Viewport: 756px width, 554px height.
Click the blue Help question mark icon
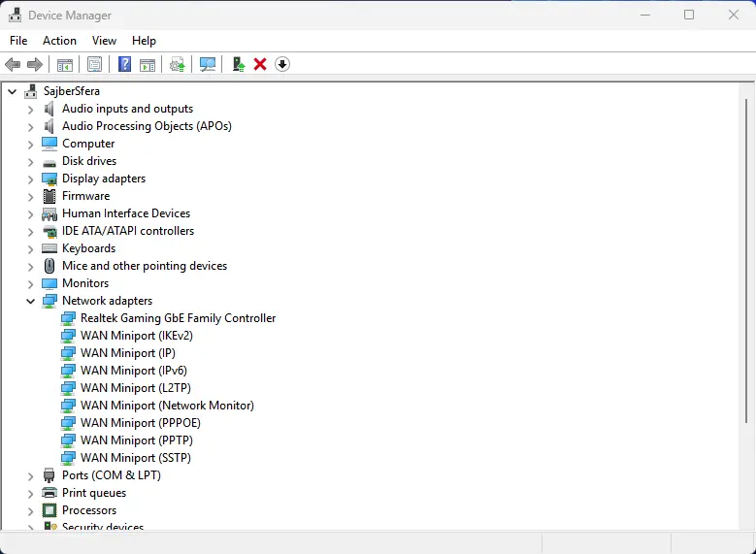coord(124,64)
